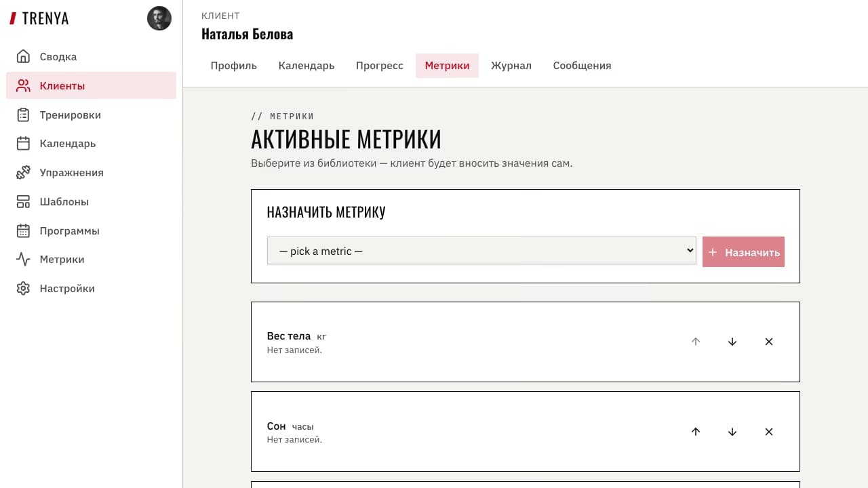
Task: Click the АКТИВНЫЕ МЕТРИКИ heading
Action: pos(346,139)
